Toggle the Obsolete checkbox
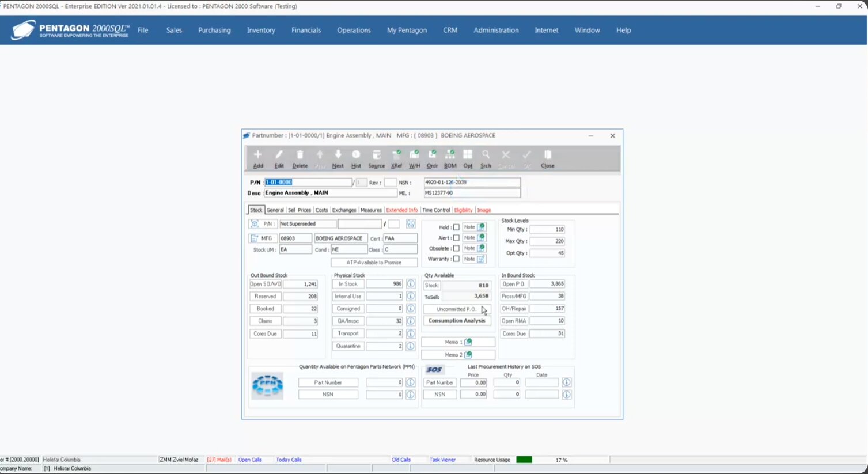The image size is (868, 474). [x=456, y=249]
